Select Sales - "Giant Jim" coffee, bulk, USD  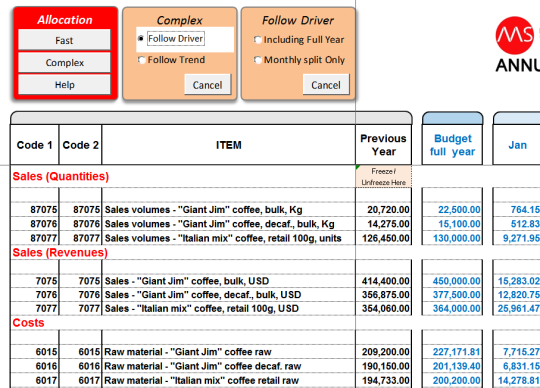(229, 281)
